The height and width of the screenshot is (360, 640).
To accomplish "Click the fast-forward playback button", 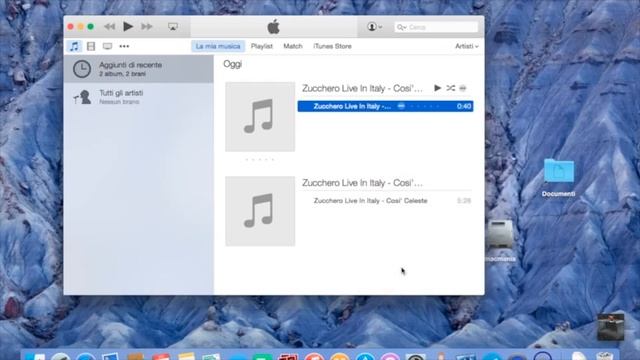I will coord(147,27).
